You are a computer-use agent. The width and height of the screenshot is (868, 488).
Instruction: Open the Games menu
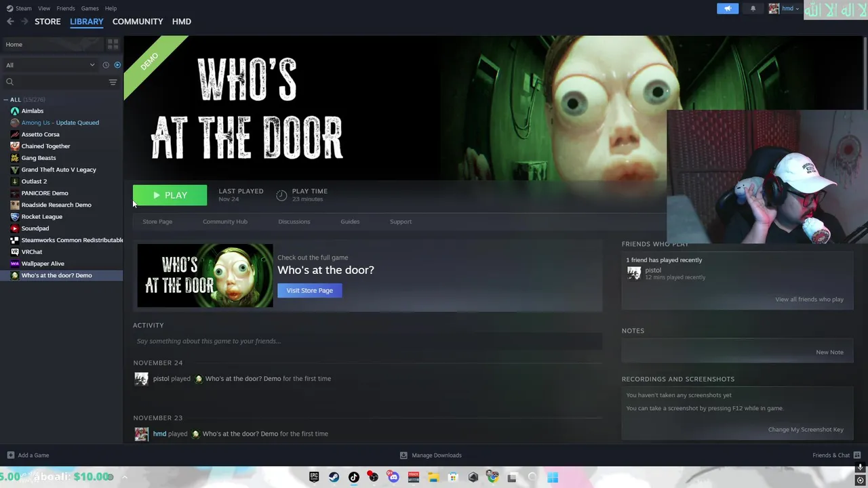coord(90,8)
